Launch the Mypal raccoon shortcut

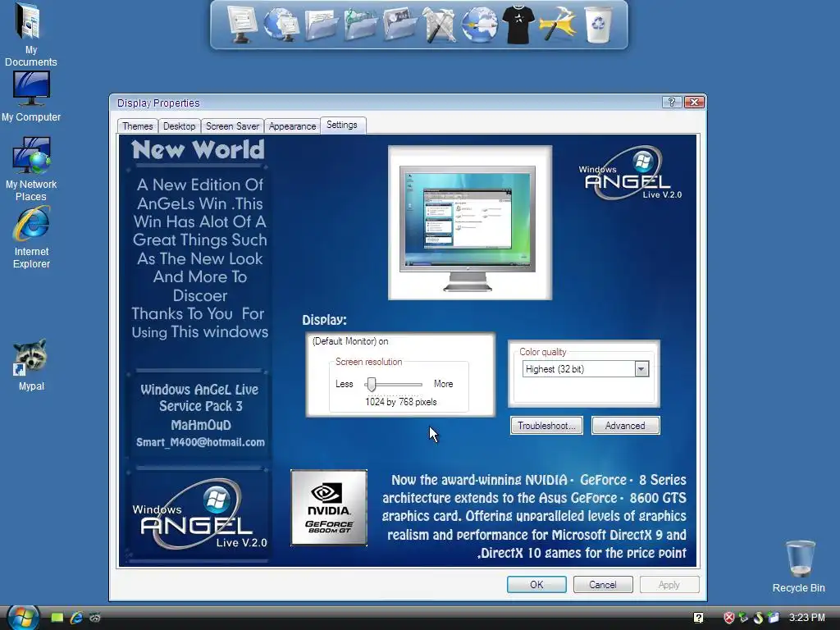(x=30, y=365)
